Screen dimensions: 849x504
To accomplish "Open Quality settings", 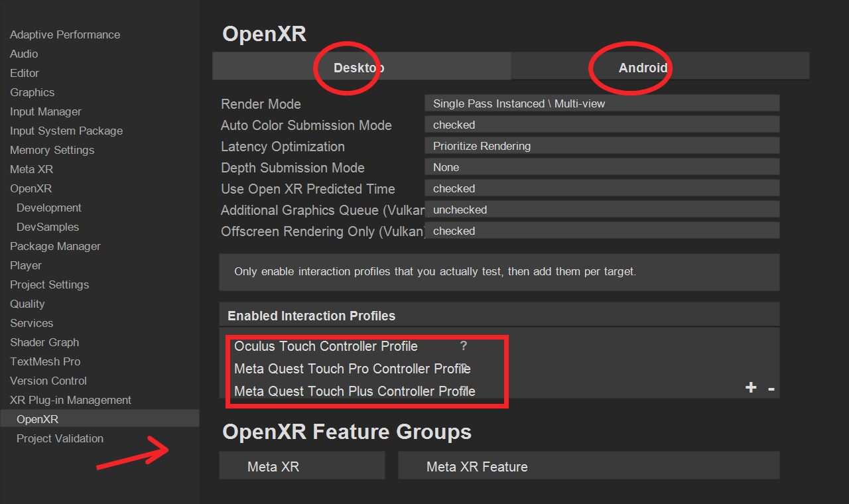I will 27,304.
